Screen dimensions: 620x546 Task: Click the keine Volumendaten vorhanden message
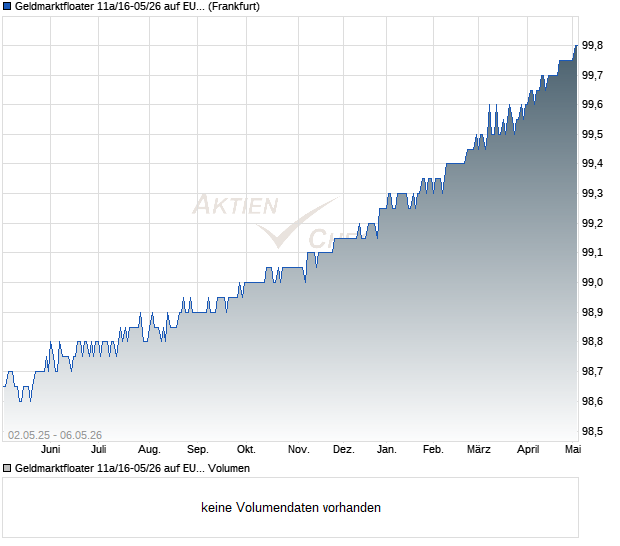click(x=291, y=508)
